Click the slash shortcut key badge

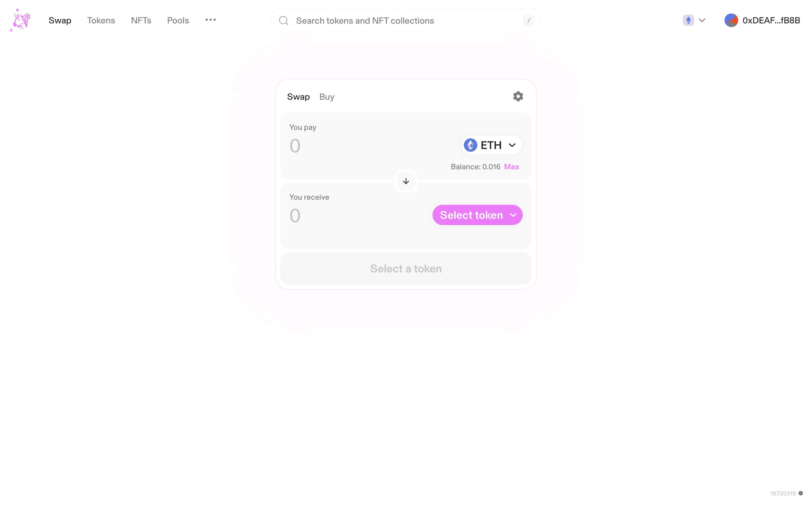click(528, 21)
